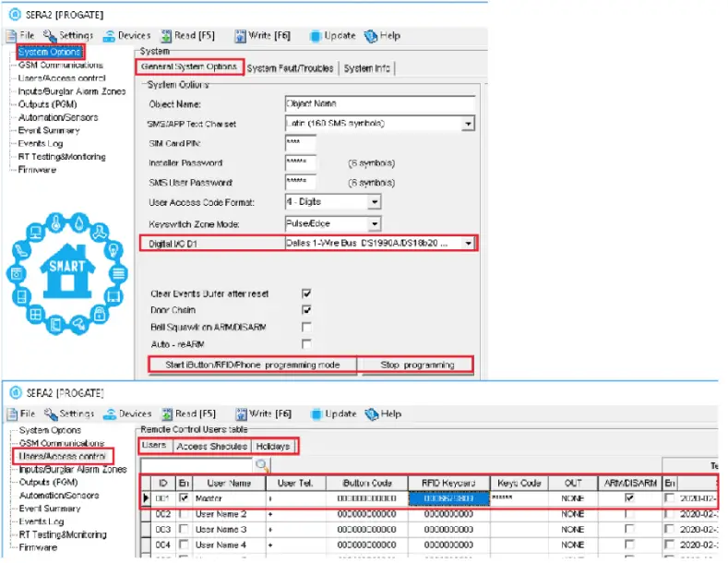The image size is (728, 563).
Task: Click search magnifier icon in Users table
Action: click(262, 464)
